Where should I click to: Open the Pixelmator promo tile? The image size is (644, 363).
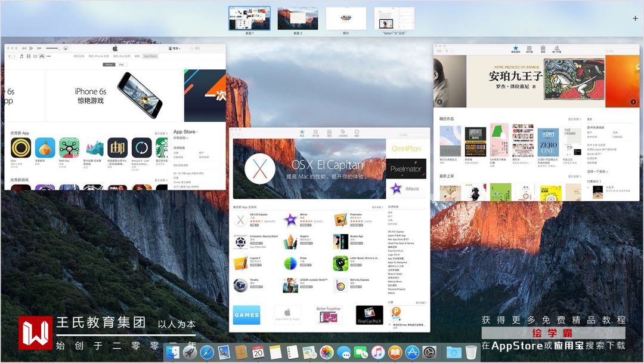[406, 168]
